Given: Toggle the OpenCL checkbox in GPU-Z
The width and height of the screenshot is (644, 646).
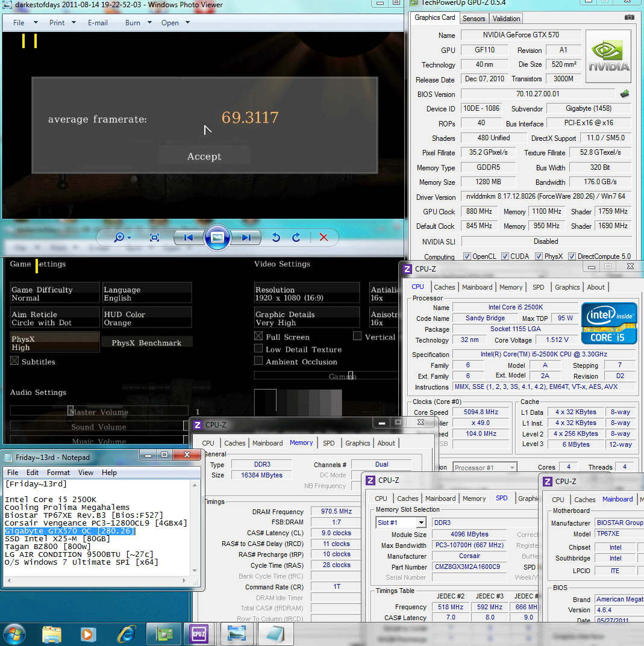Looking at the screenshot, I should pyautogui.click(x=467, y=256).
